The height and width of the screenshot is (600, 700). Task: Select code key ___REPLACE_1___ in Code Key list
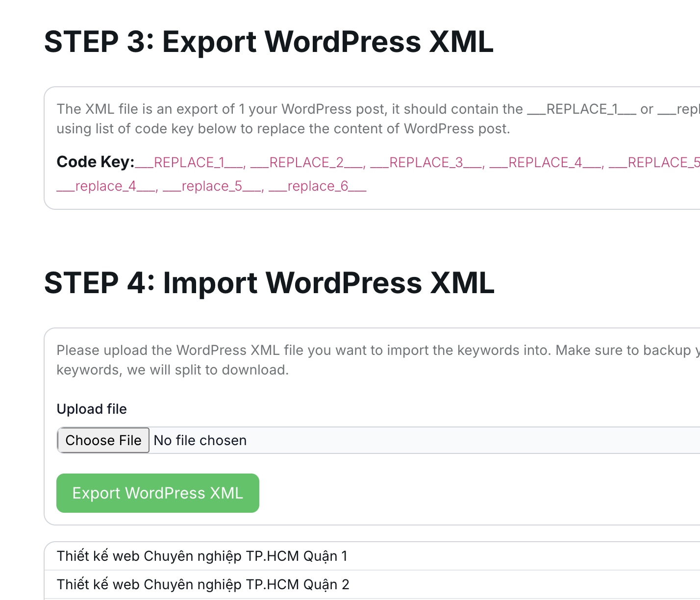190,163
